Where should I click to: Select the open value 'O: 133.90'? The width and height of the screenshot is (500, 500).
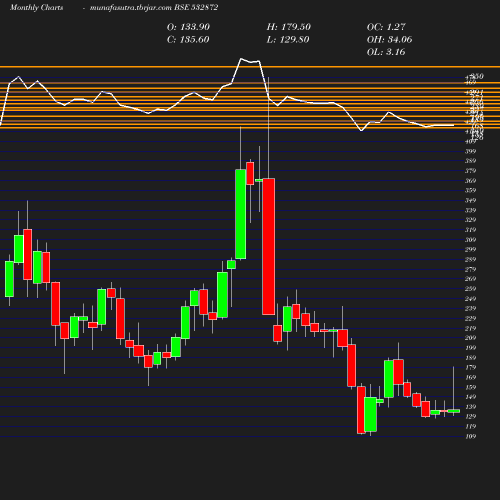tap(188, 27)
